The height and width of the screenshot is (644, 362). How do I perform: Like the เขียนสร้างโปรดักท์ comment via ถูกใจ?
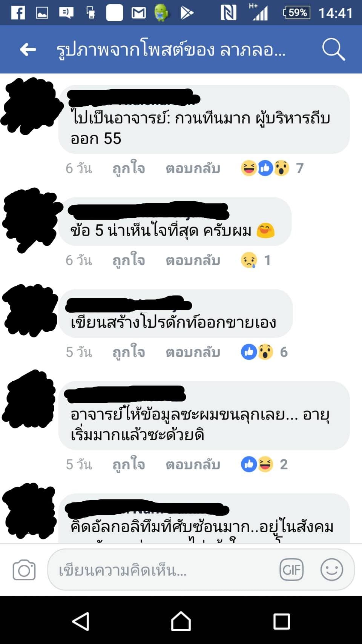pos(129,352)
